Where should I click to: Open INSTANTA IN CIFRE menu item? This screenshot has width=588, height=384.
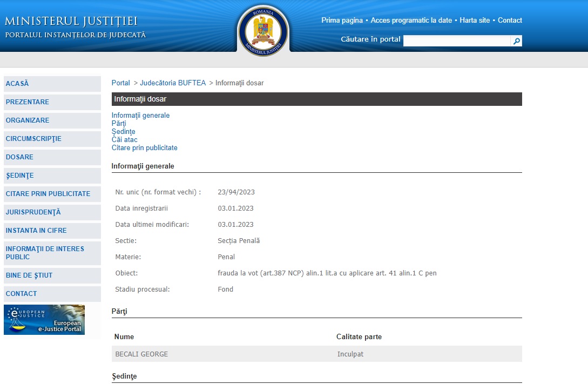click(x=52, y=231)
